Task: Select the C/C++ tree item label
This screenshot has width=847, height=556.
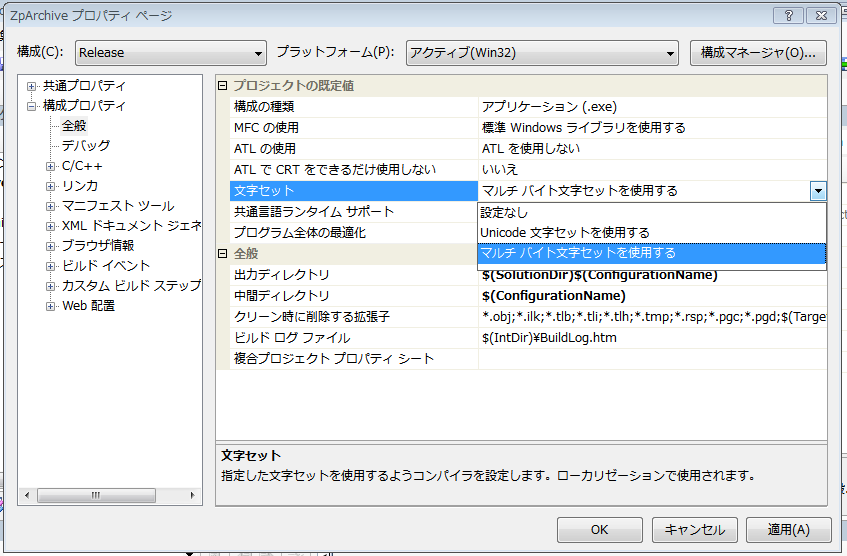Action: coord(82,166)
